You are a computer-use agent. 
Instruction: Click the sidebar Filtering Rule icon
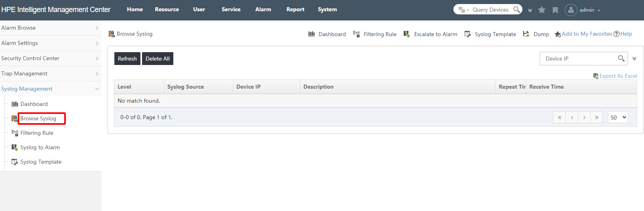click(x=15, y=133)
